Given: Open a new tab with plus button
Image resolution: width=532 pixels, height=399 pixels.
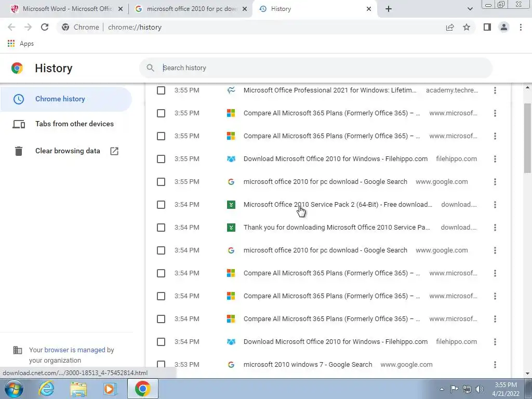Looking at the screenshot, I should 389,9.
